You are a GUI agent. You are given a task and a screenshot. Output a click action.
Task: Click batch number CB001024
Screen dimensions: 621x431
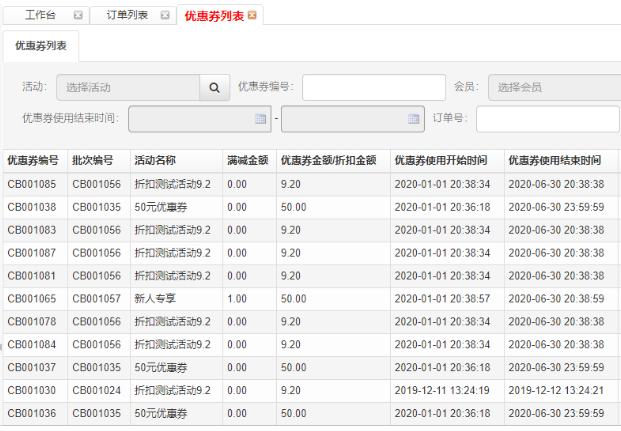pos(97,391)
